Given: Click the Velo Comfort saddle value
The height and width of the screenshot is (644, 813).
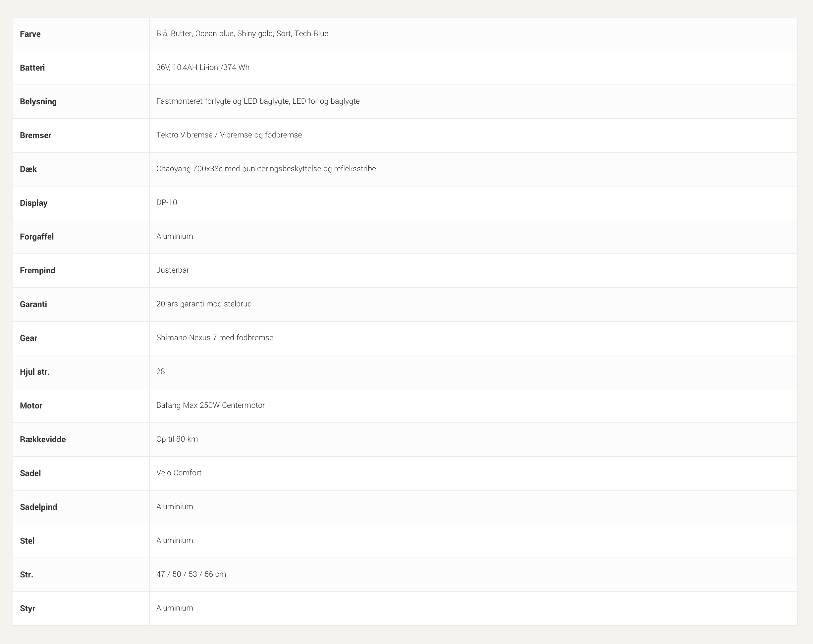Looking at the screenshot, I should point(179,473).
